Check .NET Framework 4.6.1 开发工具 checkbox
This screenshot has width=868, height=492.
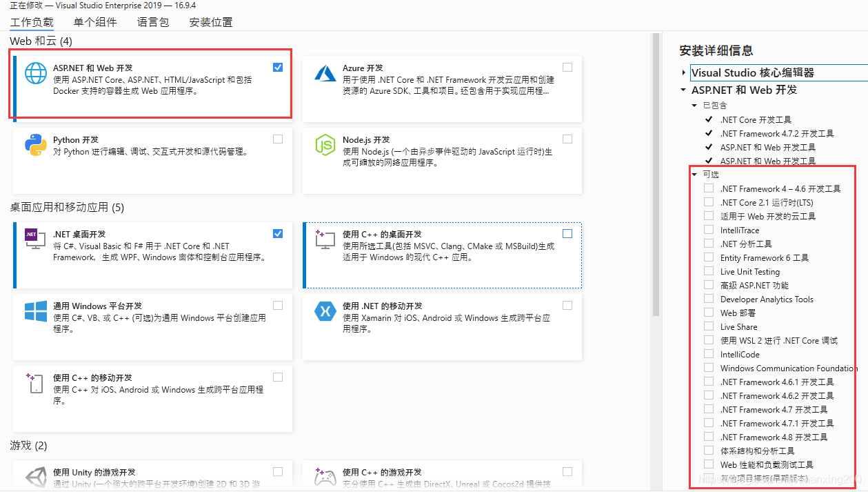(x=709, y=382)
